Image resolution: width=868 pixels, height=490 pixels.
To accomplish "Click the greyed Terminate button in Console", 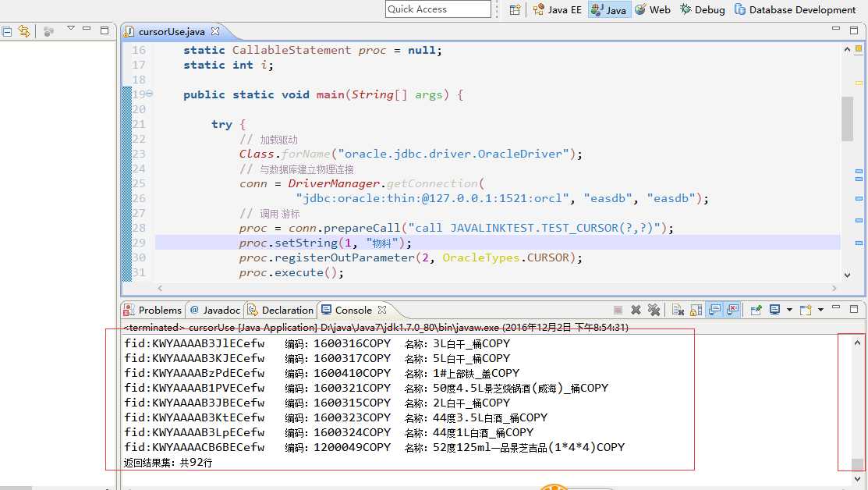I will tap(618, 310).
